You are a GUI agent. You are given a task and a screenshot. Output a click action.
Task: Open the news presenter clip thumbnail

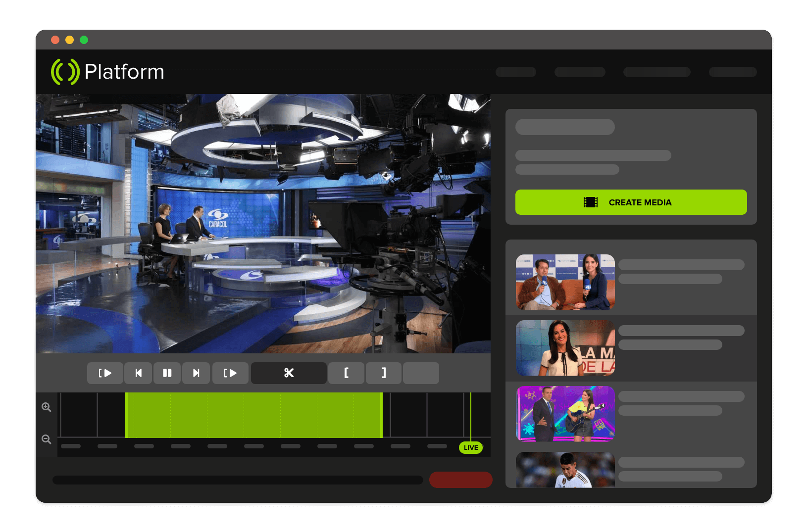(565, 348)
